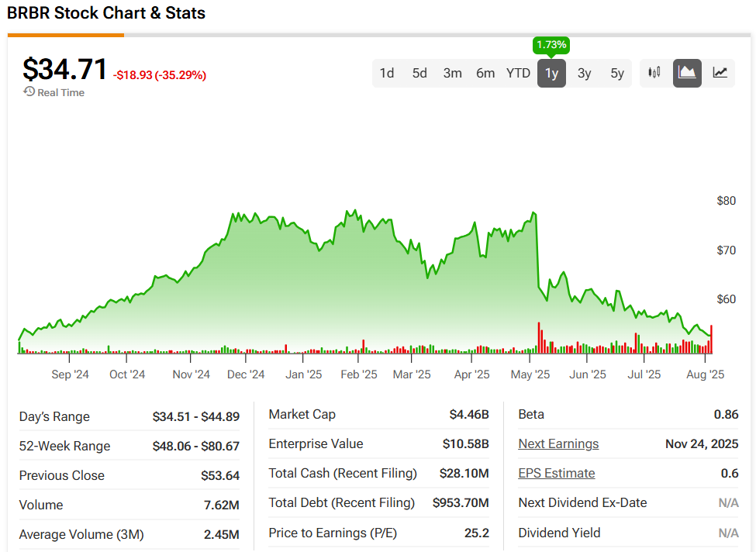This screenshot has width=756, height=552.
Task: Select the active 1y range button
Action: [551, 73]
